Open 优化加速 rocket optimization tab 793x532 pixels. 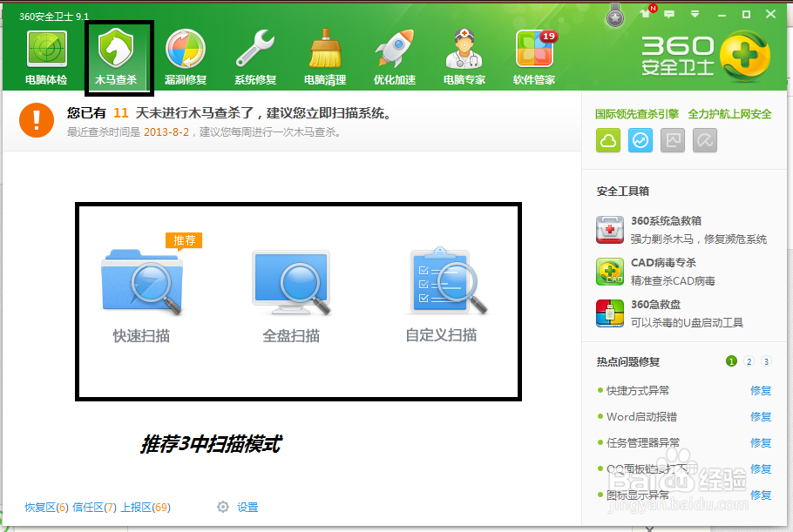(x=395, y=57)
